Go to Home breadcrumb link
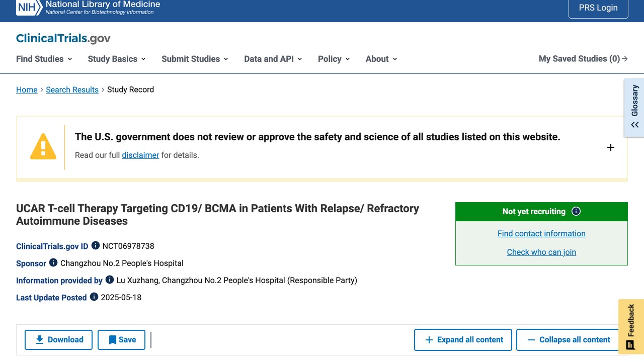 click(x=27, y=89)
